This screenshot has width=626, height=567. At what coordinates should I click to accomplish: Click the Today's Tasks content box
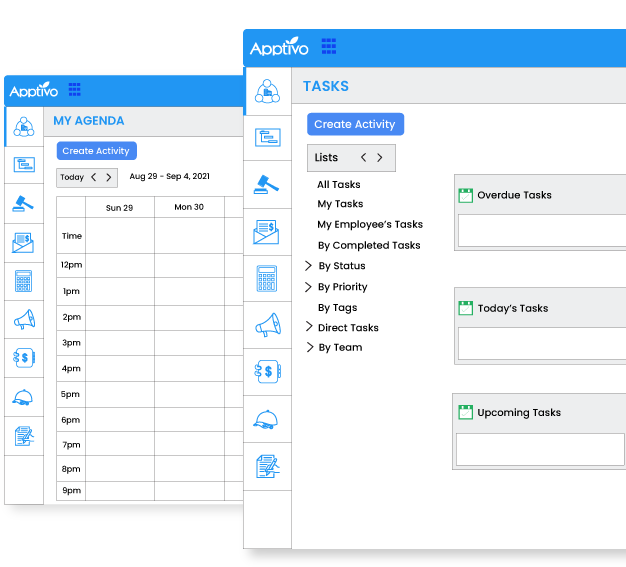tap(542, 344)
